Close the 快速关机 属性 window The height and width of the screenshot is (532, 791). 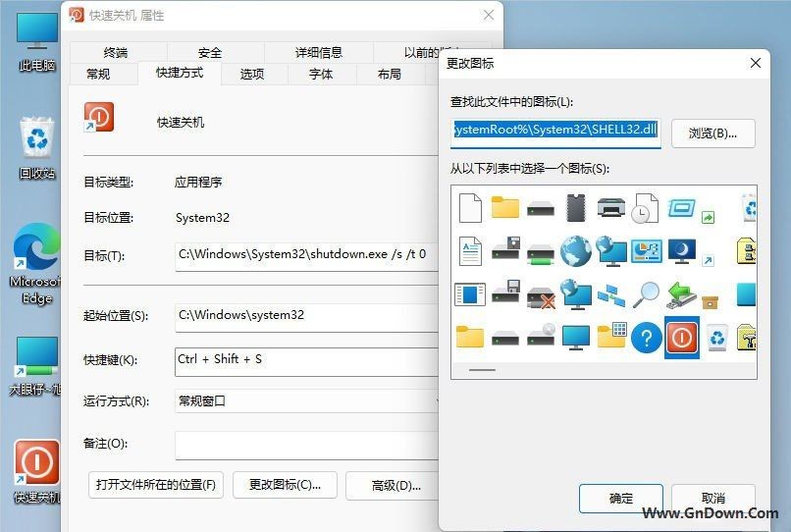pyautogui.click(x=489, y=15)
